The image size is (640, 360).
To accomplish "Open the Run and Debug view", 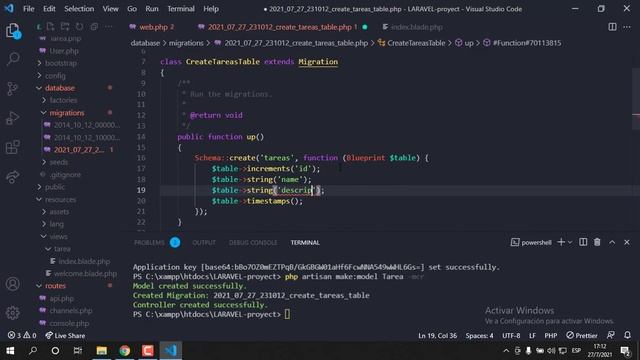I will click(x=13, y=118).
